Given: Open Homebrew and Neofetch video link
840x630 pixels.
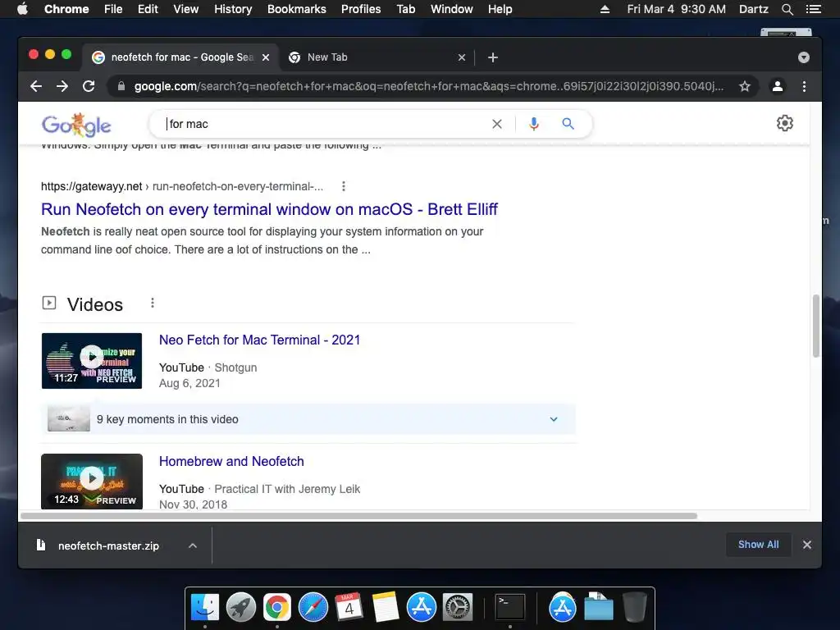Looking at the screenshot, I should point(231,462).
